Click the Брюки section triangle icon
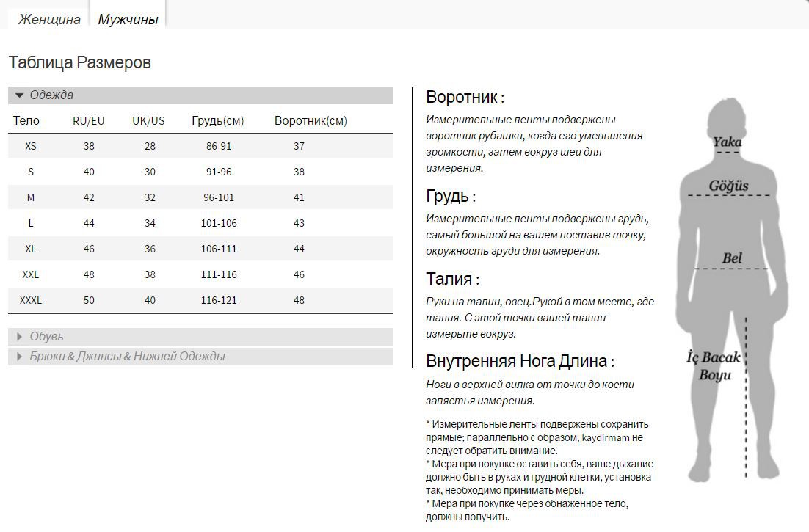The image size is (809, 532). pyautogui.click(x=20, y=357)
